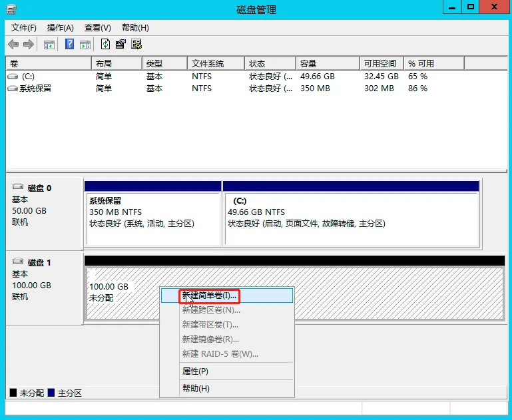Viewport: 512px width, 420px height.
Task: Open the 文件(F) menu
Action: (24, 28)
